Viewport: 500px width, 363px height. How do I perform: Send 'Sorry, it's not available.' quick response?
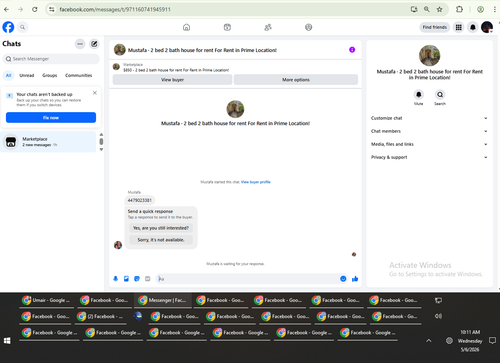coord(161,240)
